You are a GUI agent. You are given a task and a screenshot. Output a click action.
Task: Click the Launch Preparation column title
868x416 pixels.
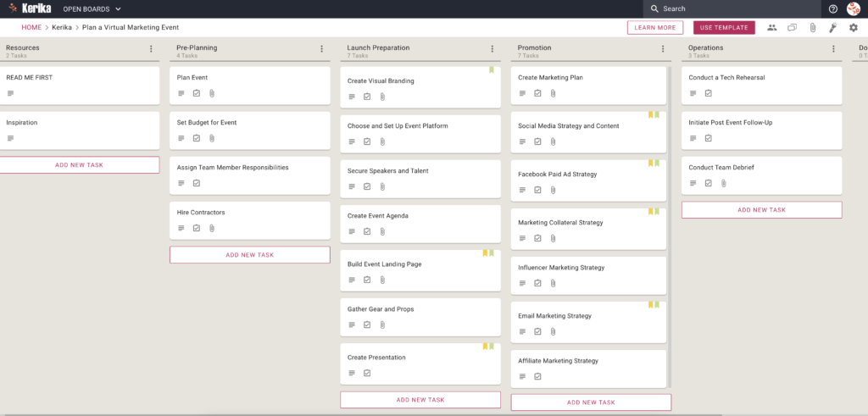(378, 47)
